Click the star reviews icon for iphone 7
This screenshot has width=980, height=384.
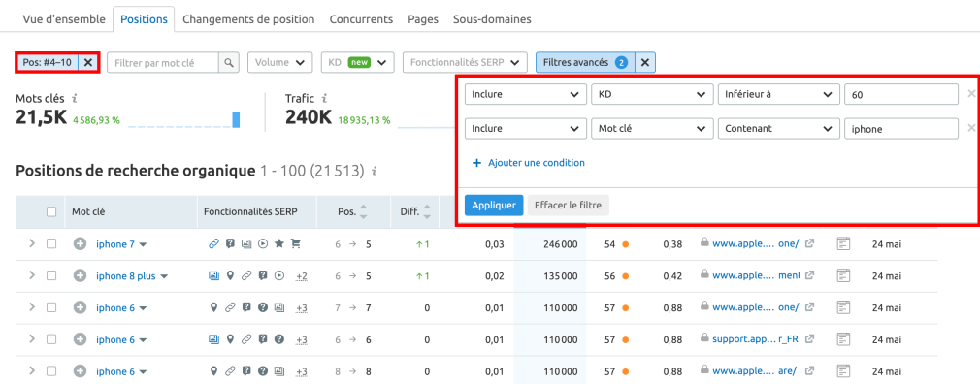279,244
